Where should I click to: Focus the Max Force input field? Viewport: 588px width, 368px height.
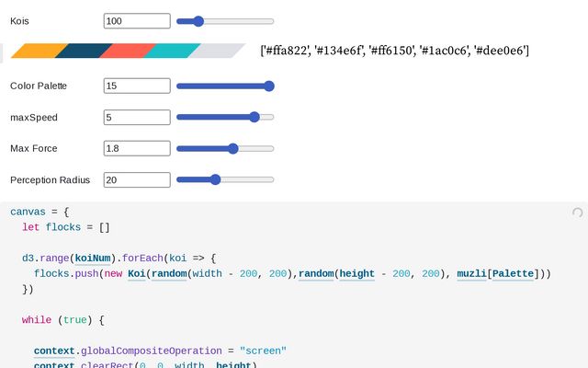(x=137, y=148)
